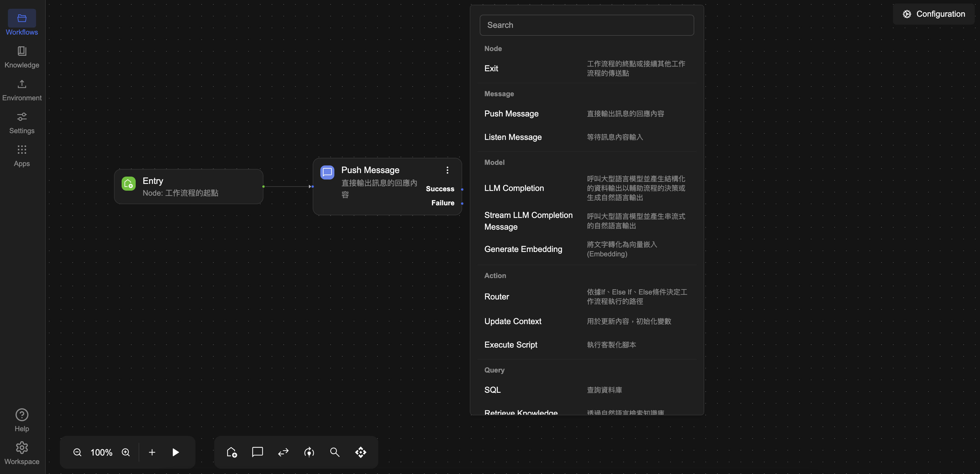Click the search magnifier icon in bottom toolbar
This screenshot has height=474, width=980.
tap(335, 452)
